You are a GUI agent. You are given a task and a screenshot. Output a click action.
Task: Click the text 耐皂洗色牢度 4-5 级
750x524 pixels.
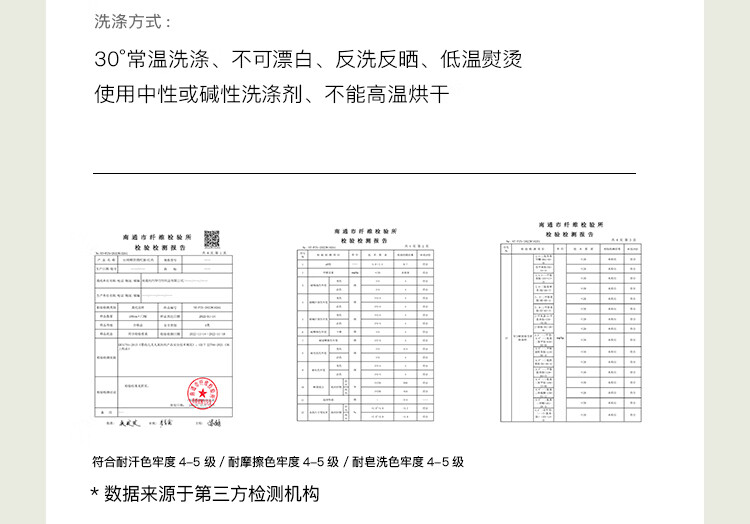pos(408,462)
